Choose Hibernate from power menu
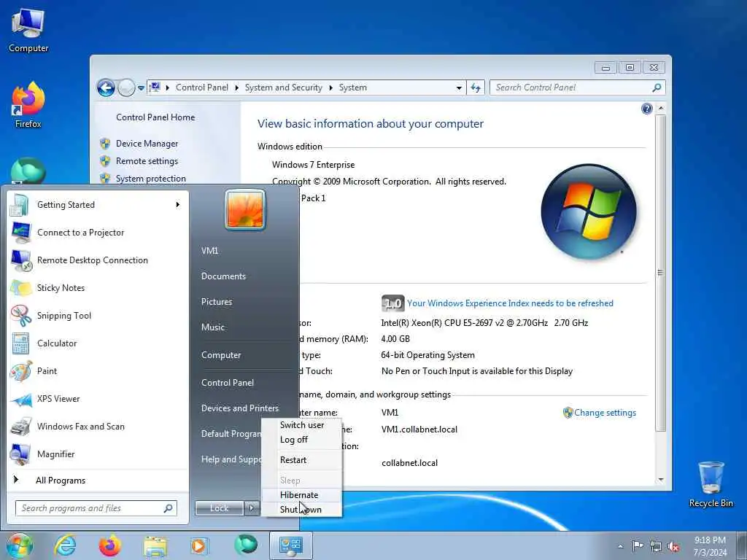Image resolution: width=747 pixels, height=560 pixels. pos(302,495)
